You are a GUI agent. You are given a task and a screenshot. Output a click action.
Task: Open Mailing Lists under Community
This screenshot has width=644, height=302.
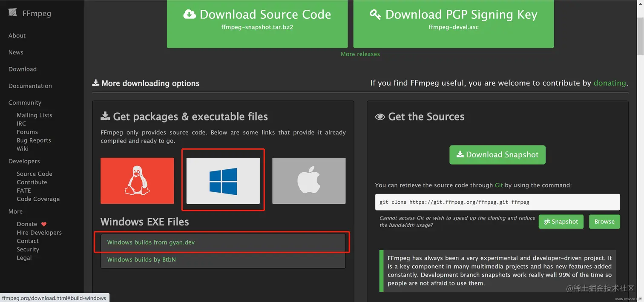[34, 115]
